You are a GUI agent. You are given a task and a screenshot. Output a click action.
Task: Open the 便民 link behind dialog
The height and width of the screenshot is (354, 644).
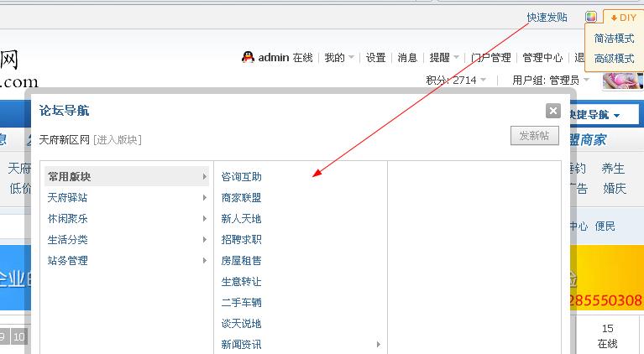[605, 226]
